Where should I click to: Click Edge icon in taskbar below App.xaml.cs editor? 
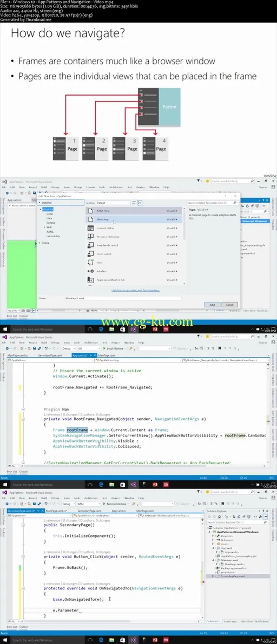point(101,485)
